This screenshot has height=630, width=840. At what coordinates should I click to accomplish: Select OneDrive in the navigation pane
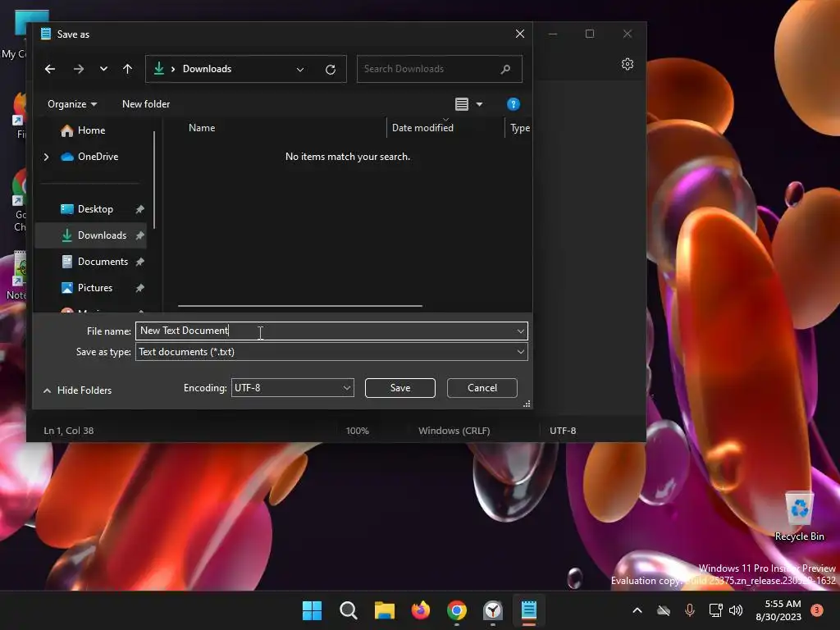click(x=98, y=157)
